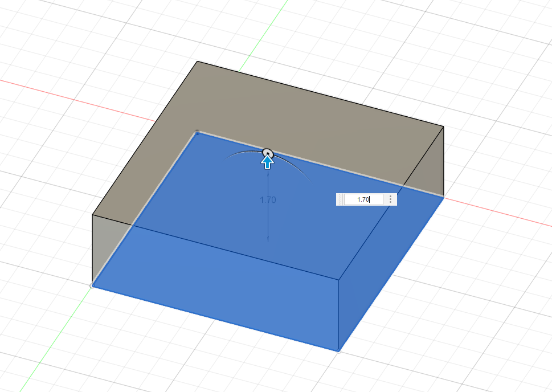Click the back corner vertex of the blue profile

(x=197, y=132)
